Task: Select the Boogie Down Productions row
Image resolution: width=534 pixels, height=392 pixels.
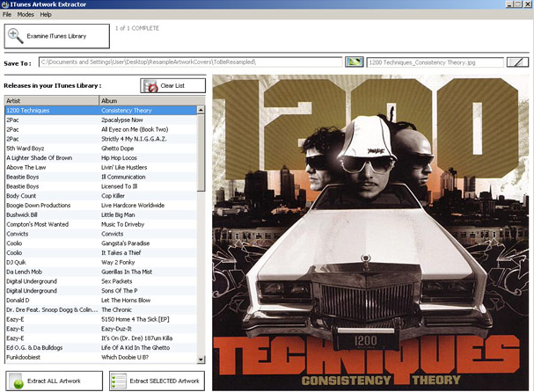Action: pyautogui.click(x=100, y=206)
